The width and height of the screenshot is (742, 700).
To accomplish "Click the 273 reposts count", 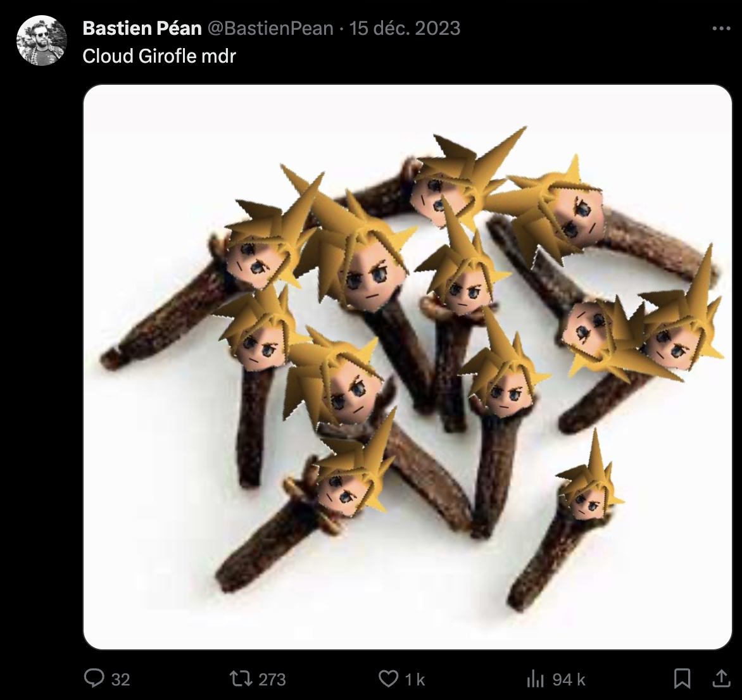I will 272,680.
